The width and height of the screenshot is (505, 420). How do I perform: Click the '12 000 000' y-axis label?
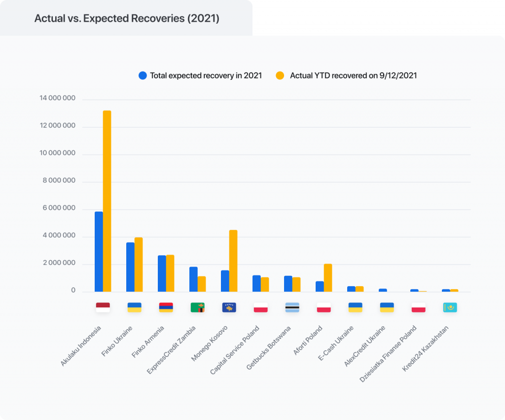(57, 125)
